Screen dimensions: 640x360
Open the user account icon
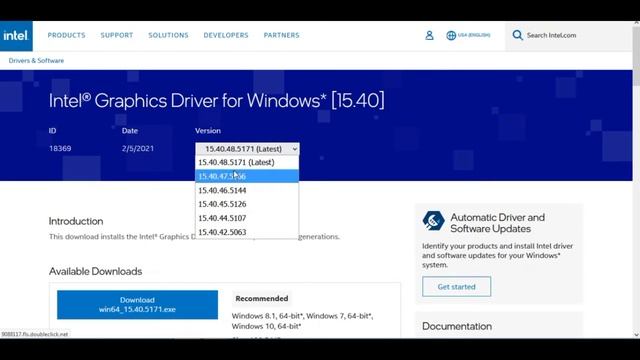pyautogui.click(x=429, y=35)
